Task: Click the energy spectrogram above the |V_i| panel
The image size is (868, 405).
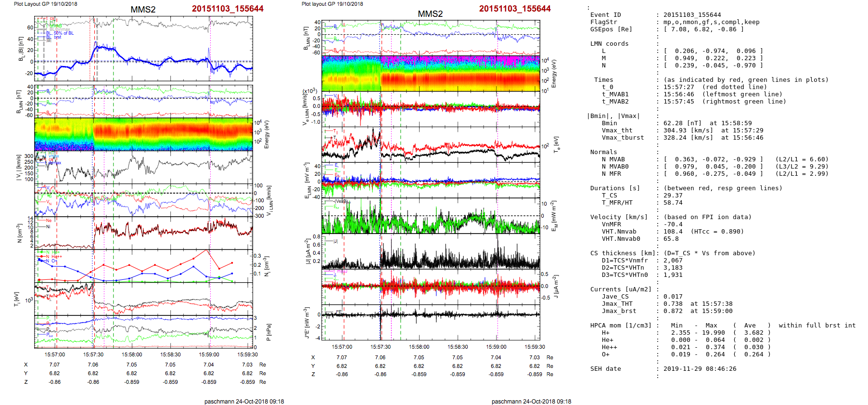Action: (x=143, y=134)
